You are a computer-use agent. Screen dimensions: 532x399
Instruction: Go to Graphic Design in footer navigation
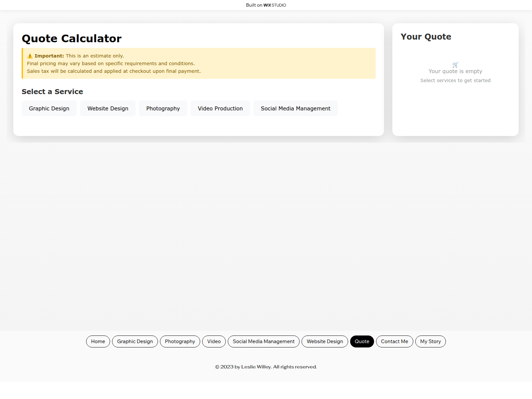[135, 341]
